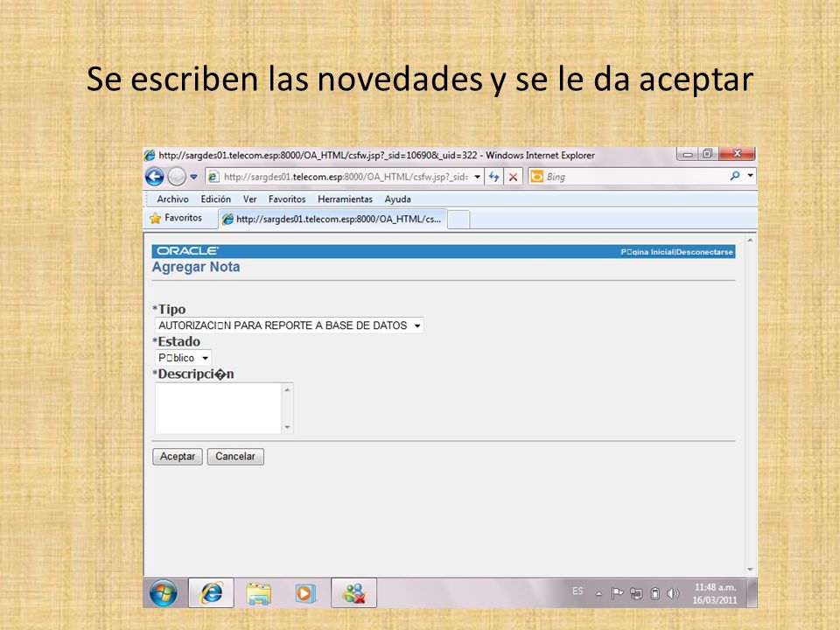Image resolution: width=840 pixels, height=630 pixels.
Task: Show hidden tray icons arrow
Action: 598,593
